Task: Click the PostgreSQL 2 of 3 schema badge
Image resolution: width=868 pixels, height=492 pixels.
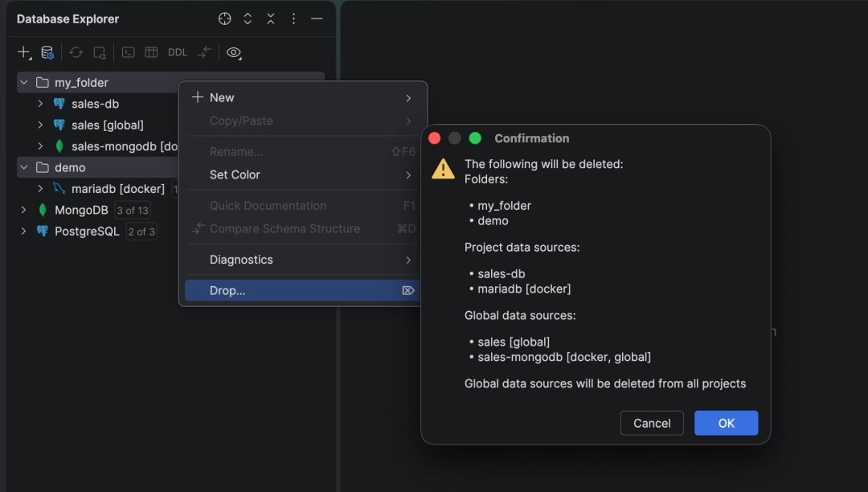Action: click(141, 232)
